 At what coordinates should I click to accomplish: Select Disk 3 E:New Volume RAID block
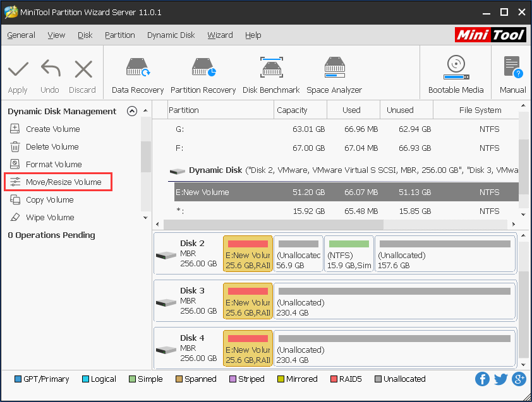[248, 301]
